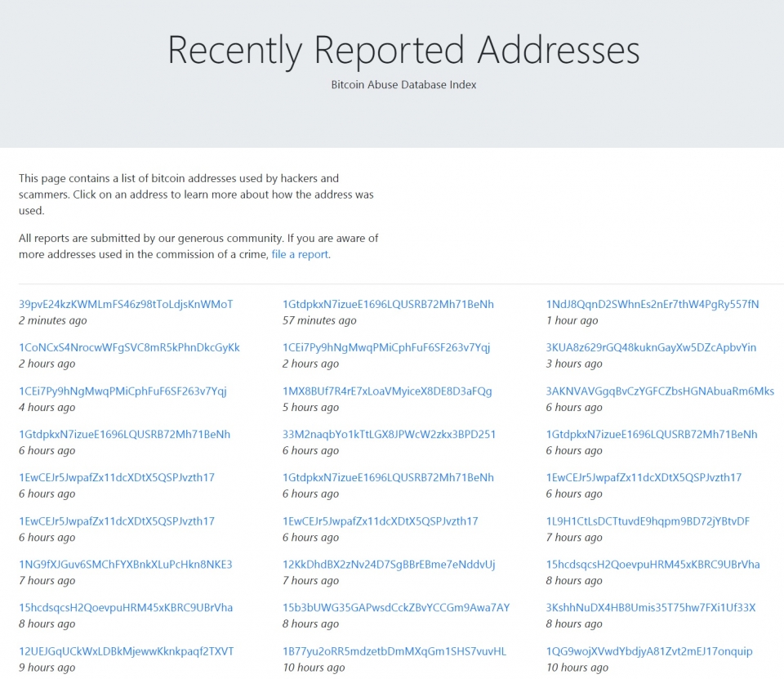The width and height of the screenshot is (784, 679).
Task: Open 1CEi7Py9hNg address reported 2 hours ago
Action: tap(386, 347)
